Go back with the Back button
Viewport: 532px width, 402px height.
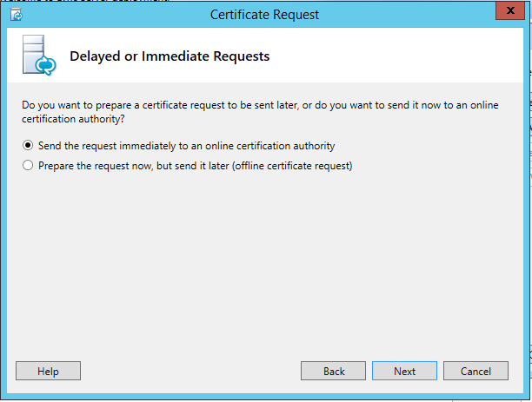coord(334,371)
